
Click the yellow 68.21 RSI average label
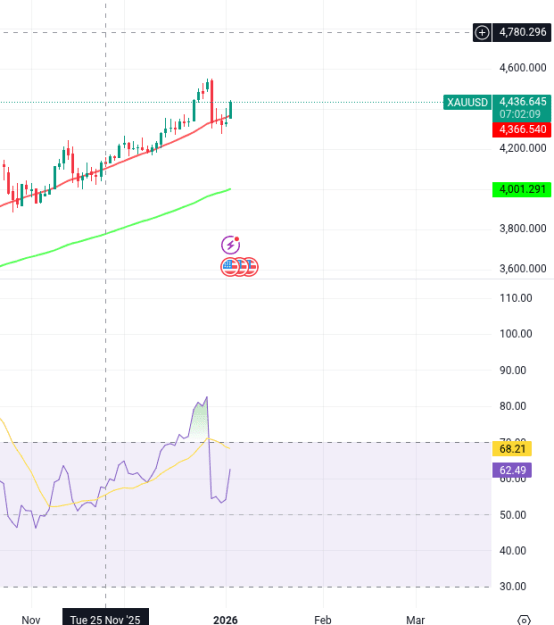[x=512, y=449]
